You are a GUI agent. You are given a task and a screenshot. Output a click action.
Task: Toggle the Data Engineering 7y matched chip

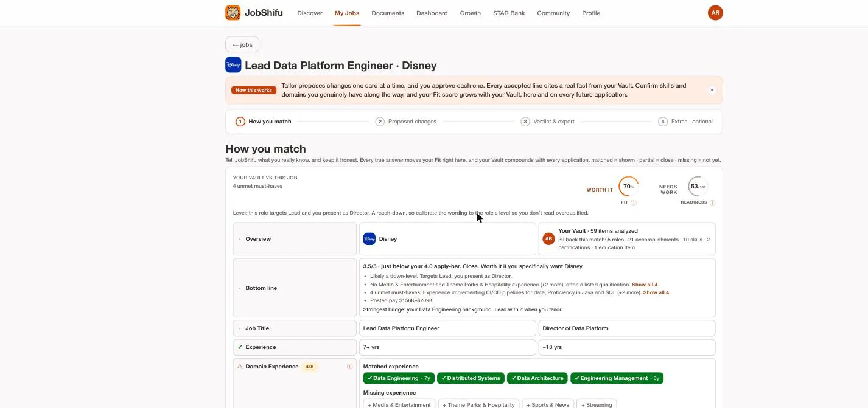(x=399, y=378)
